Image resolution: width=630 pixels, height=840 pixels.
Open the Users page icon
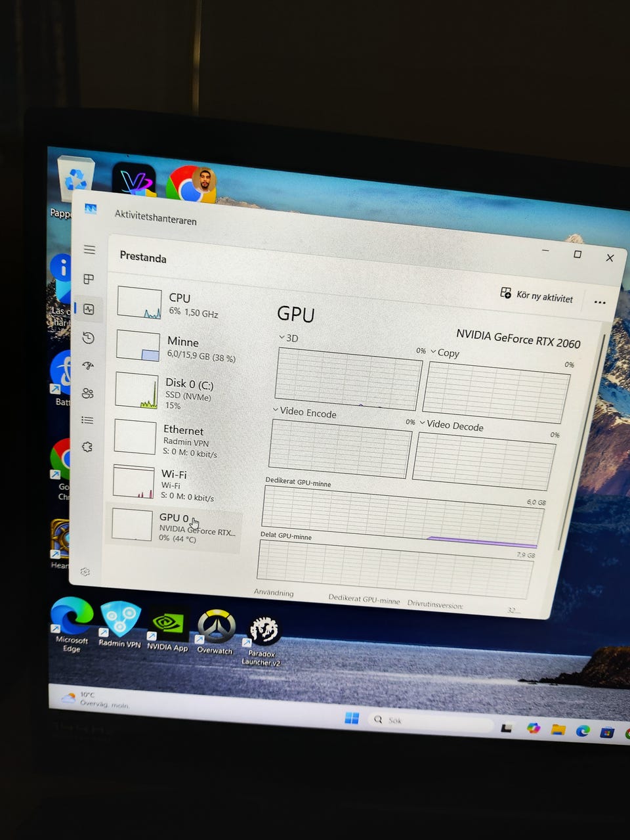coord(87,393)
